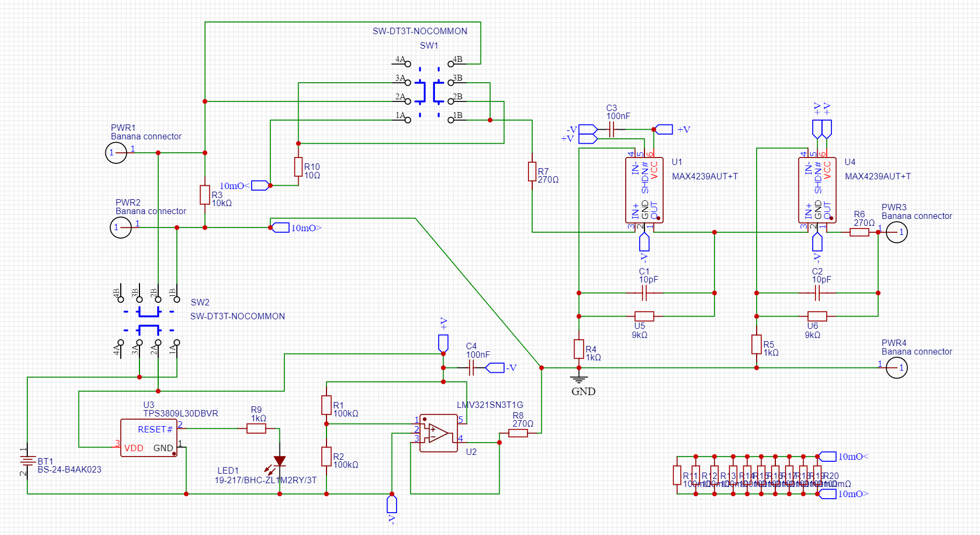Click the BS-24-B4AK023 battery label

coord(69,470)
